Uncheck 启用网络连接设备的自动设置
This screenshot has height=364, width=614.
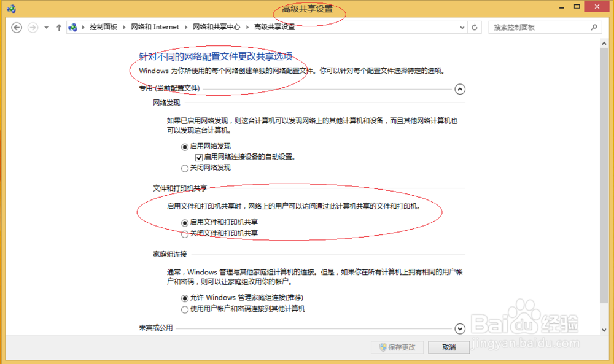click(x=198, y=157)
